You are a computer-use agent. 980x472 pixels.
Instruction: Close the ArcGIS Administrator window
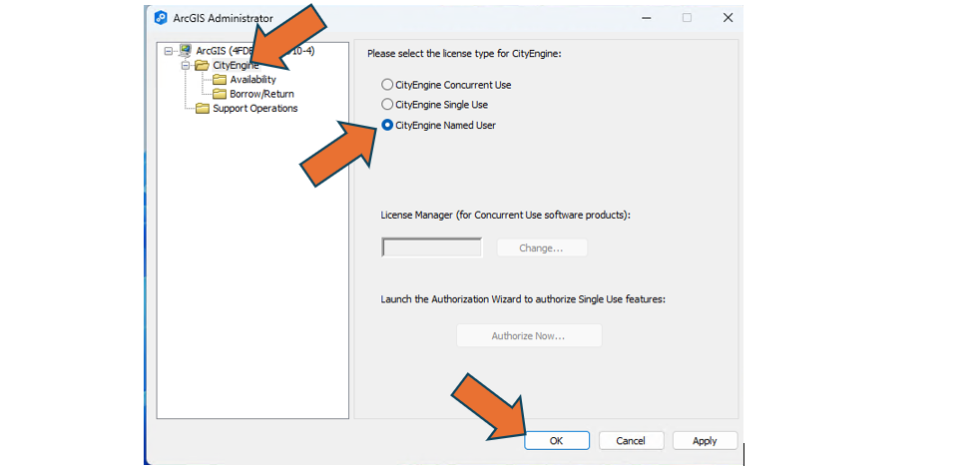[x=729, y=18]
